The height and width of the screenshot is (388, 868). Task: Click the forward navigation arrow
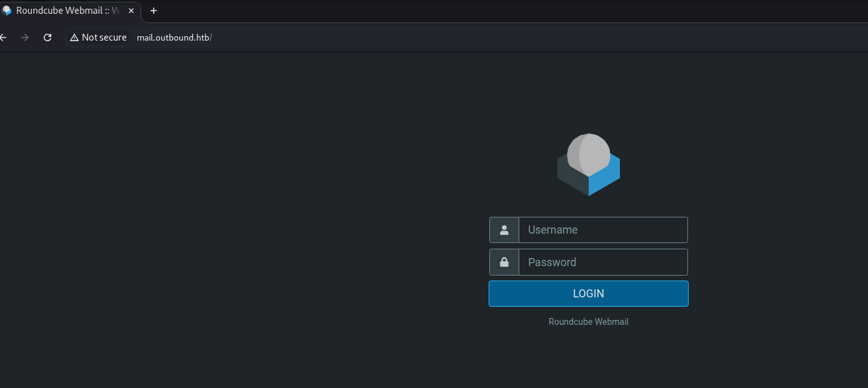coord(25,37)
